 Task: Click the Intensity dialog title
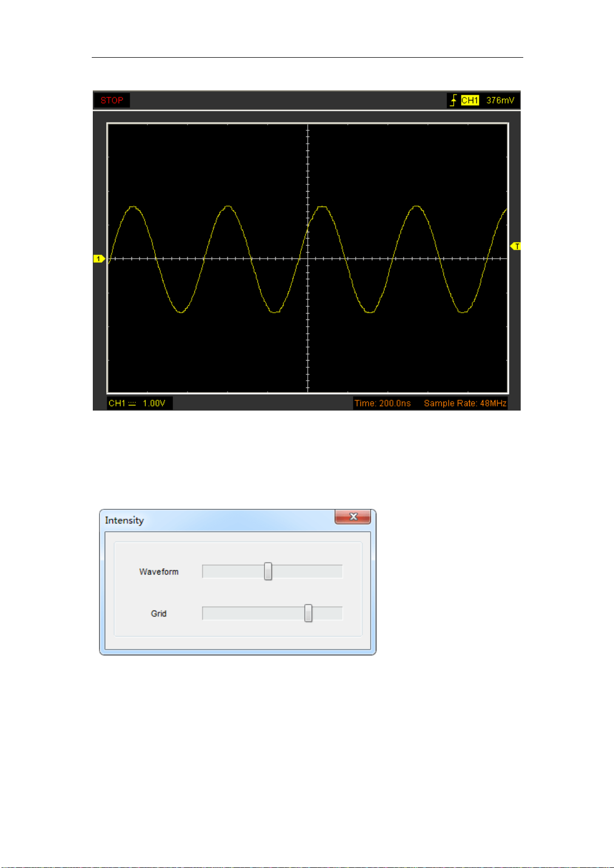tap(124, 520)
